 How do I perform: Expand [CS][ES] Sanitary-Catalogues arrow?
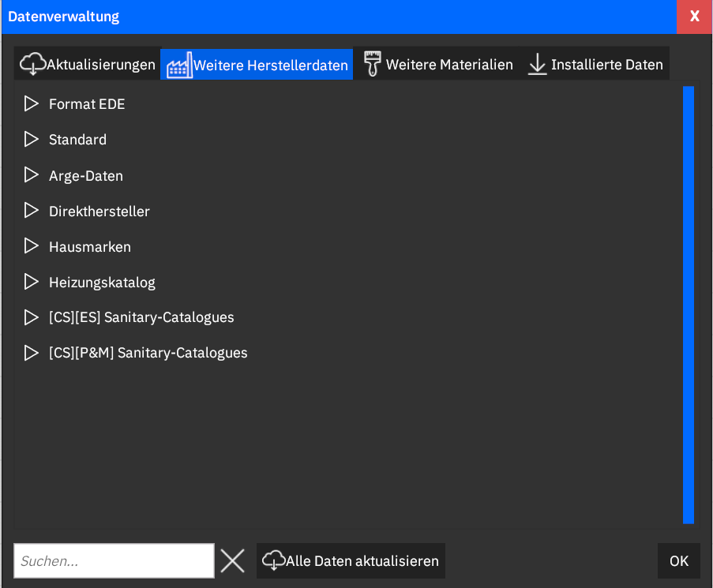[x=31, y=317]
